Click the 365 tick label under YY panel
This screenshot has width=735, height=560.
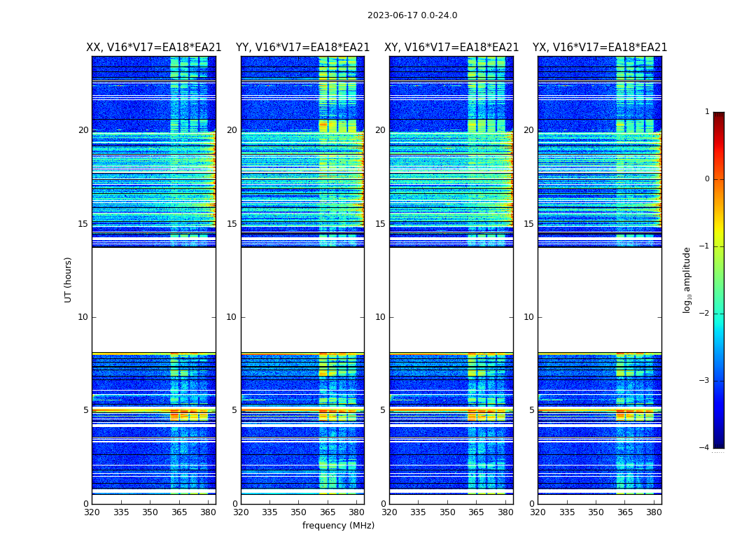point(328,512)
